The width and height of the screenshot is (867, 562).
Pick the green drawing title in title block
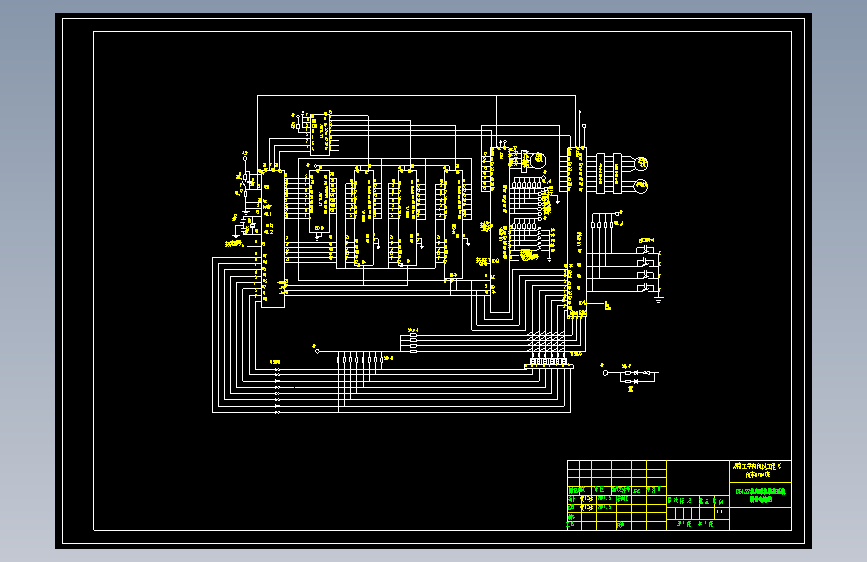pyautogui.click(x=760, y=495)
